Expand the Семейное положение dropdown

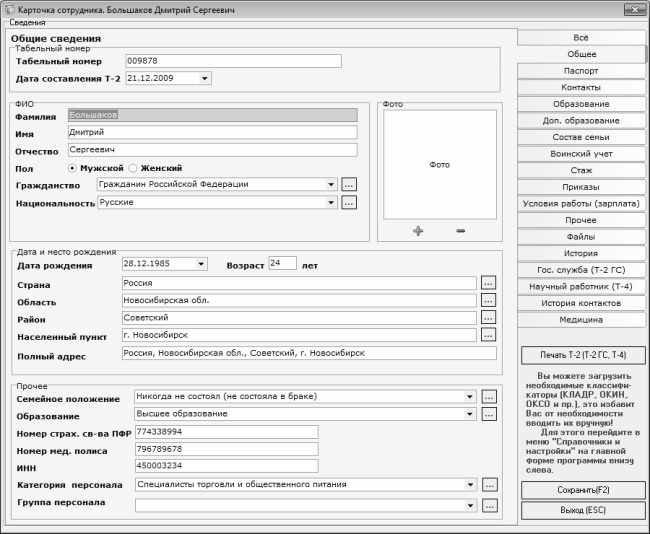(470, 396)
